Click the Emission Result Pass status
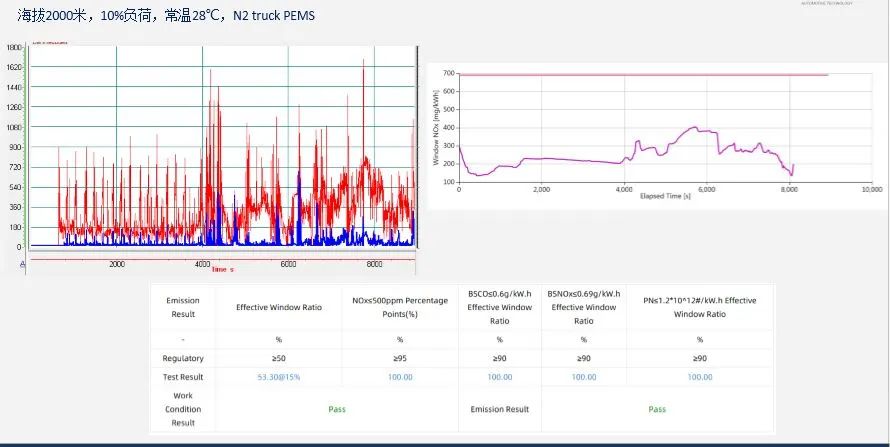 657,409
